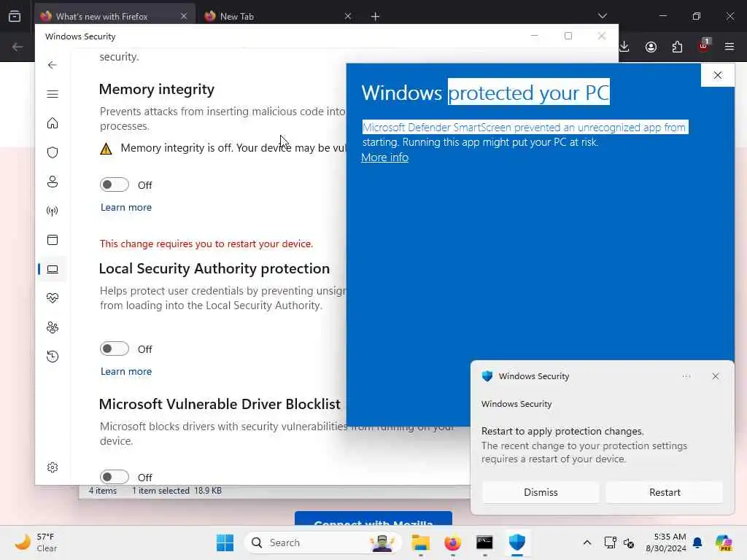The width and height of the screenshot is (747, 560).
Task: Open the notification bell in taskbar
Action: [x=697, y=542]
